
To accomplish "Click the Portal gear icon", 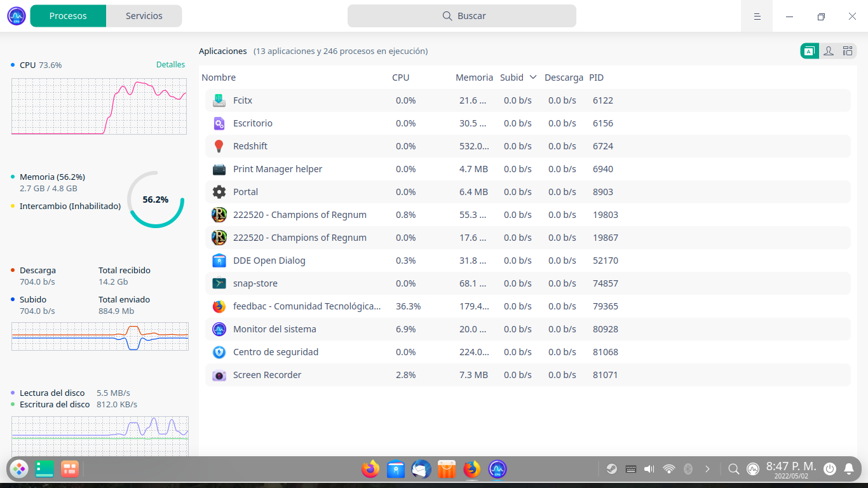I will click(x=219, y=192).
